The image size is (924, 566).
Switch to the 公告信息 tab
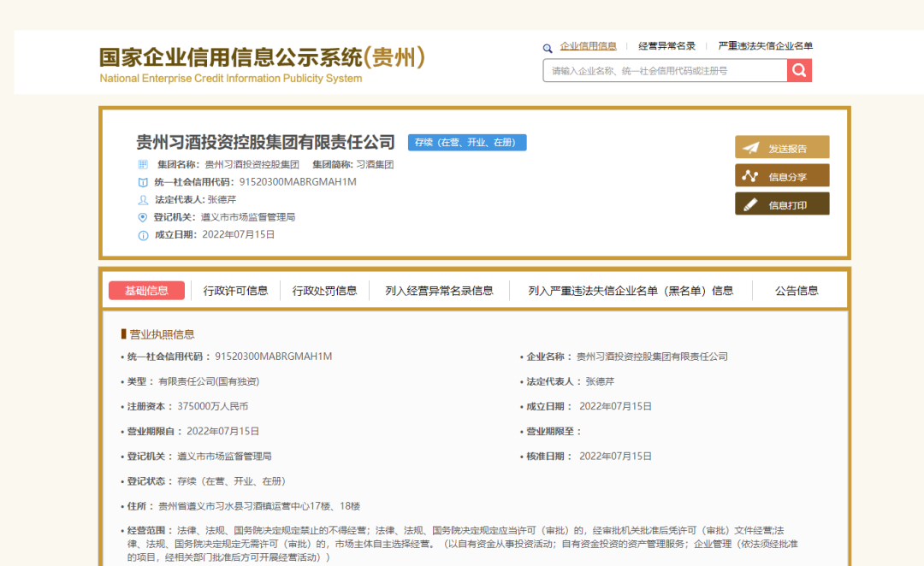[797, 291]
